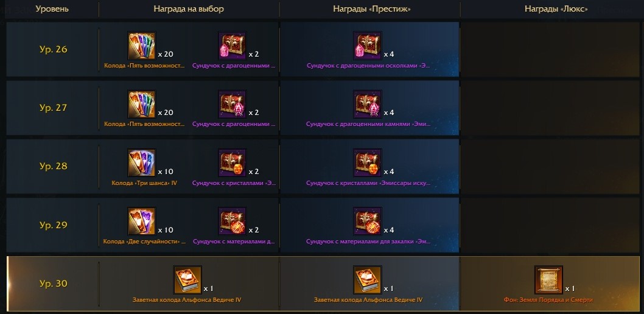Click level 30 Lux scroll background icon
The width and height of the screenshot is (644, 314).
tap(548, 280)
